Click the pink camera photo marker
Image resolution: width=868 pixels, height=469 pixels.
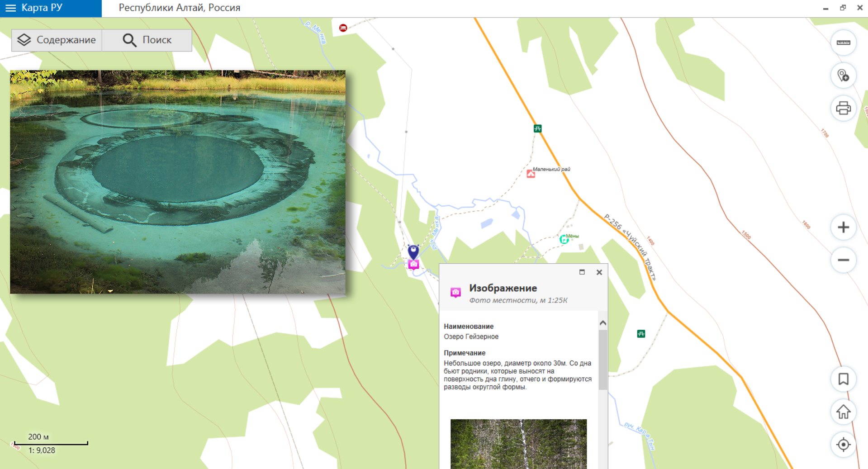413,265
